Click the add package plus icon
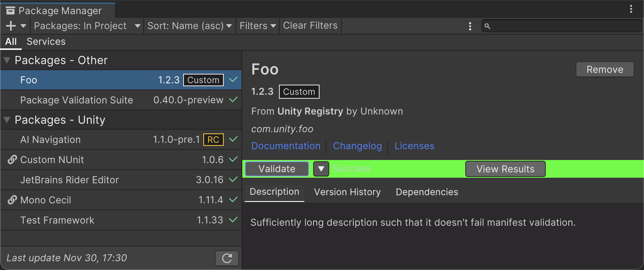The width and height of the screenshot is (644, 270). pos(11,26)
